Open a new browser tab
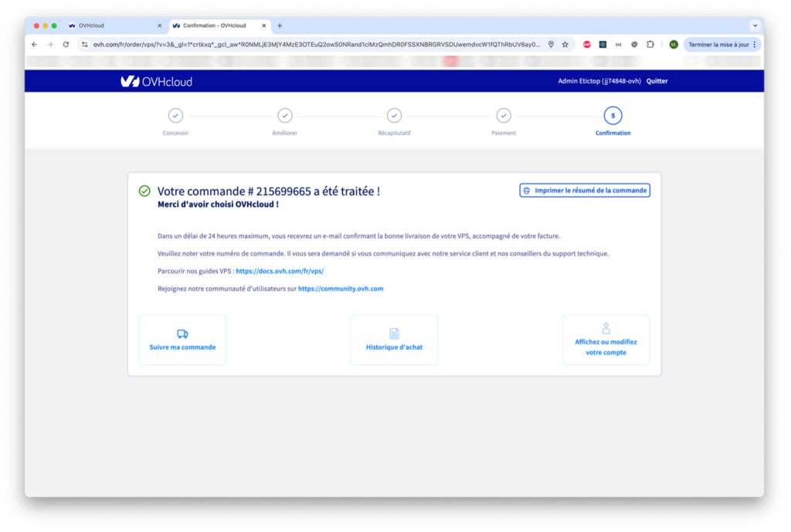This screenshot has width=791, height=532. (280, 25)
